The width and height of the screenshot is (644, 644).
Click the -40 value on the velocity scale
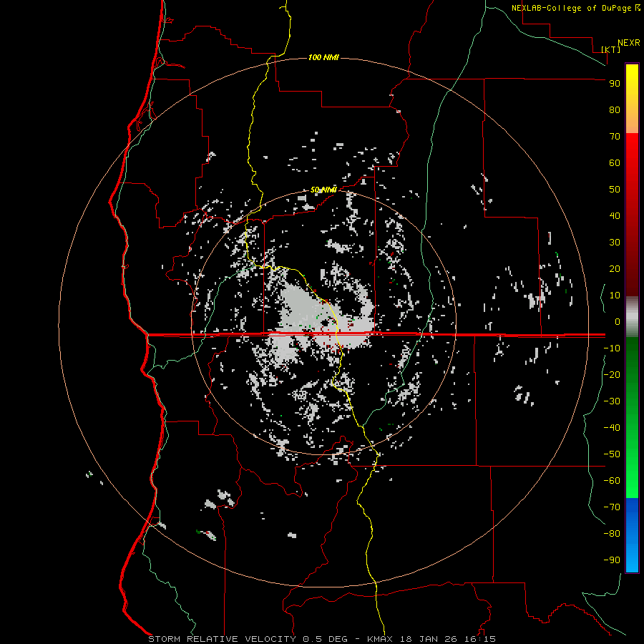point(612,428)
